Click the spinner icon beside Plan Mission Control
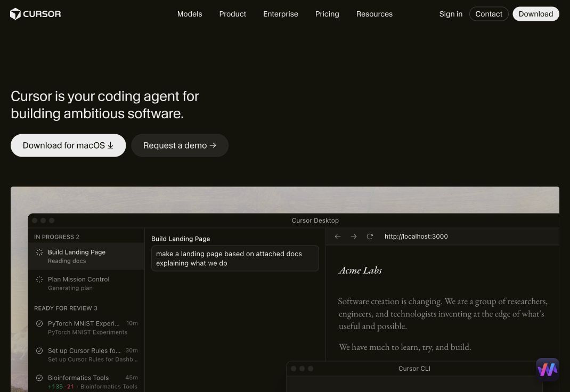The height and width of the screenshot is (392, 570). (39, 280)
